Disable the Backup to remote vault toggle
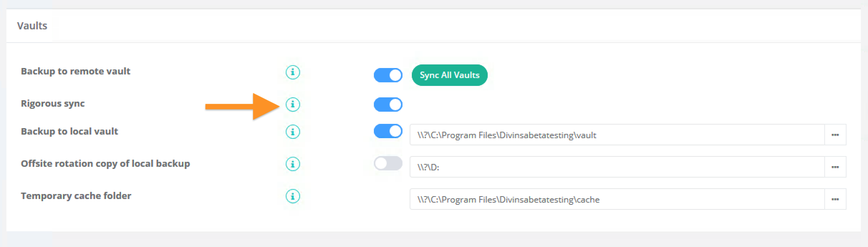 click(388, 75)
